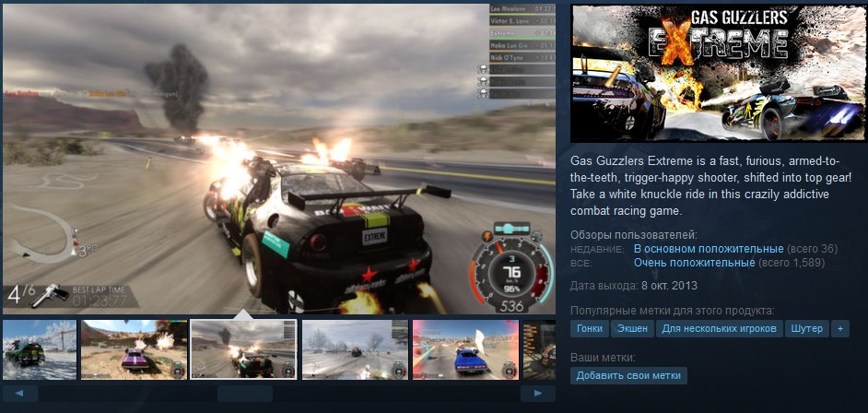Image resolution: width=868 pixels, height=413 pixels.
Task: Select the highlighted black car thumbnail
Action: coord(243,349)
